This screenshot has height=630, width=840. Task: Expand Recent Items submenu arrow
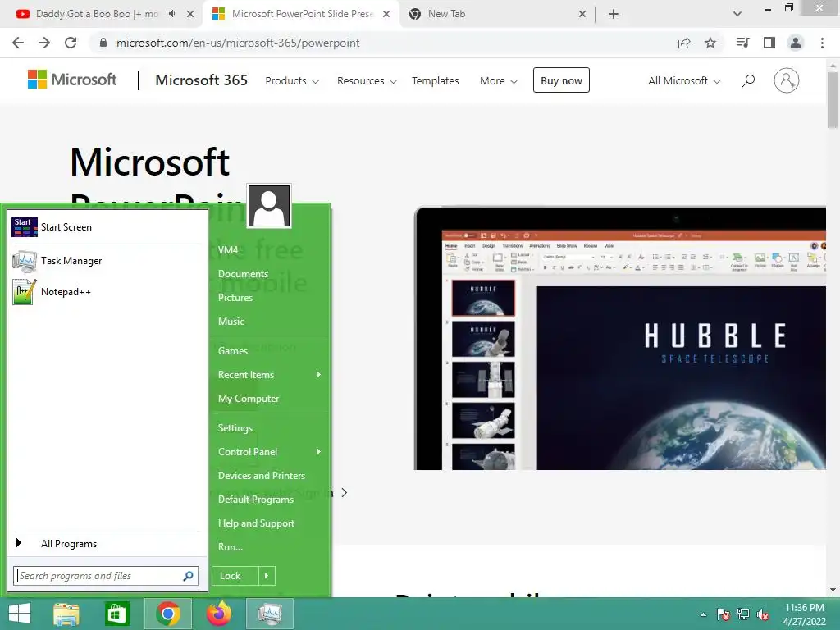point(319,375)
